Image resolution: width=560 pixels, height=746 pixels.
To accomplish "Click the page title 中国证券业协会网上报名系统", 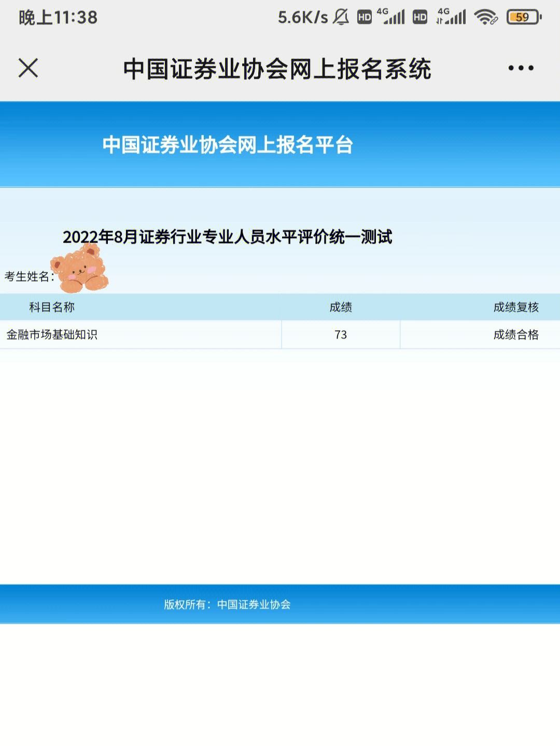I will point(277,69).
